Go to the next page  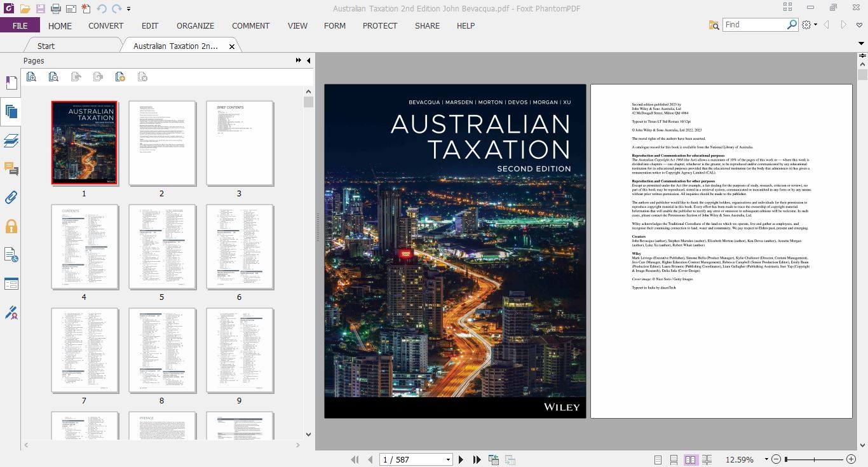coord(461,459)
